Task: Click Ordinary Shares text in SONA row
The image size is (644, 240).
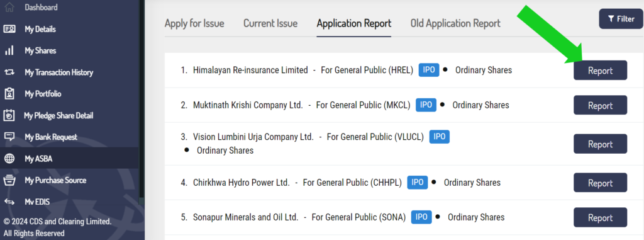Action: (x=476, y=217)
